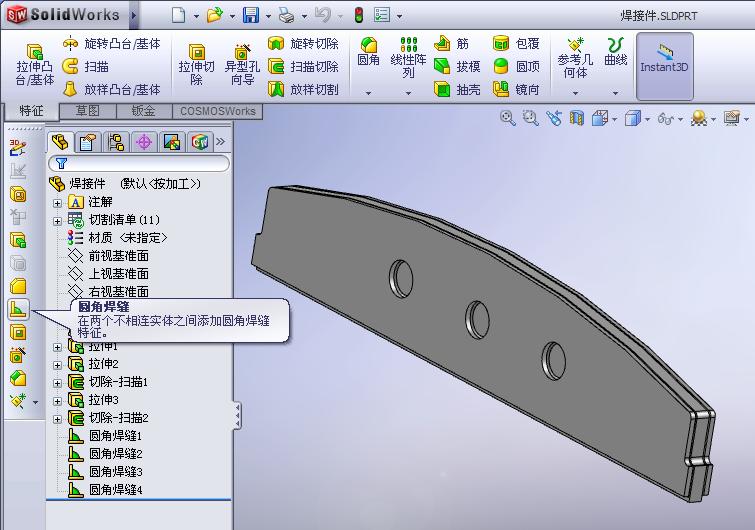
Task: Switch to 钣金 sheet metal tab
Action: tap(143, 111)
